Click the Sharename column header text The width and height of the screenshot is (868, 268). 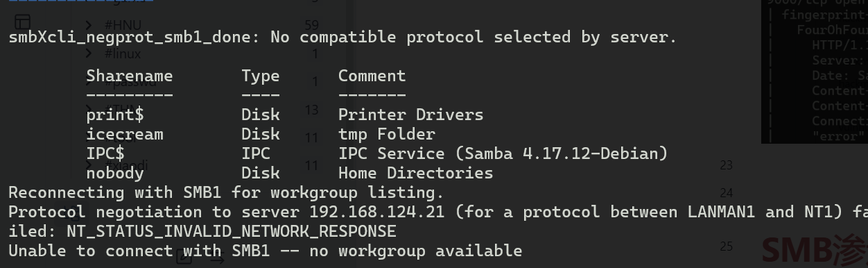point(130,76)
